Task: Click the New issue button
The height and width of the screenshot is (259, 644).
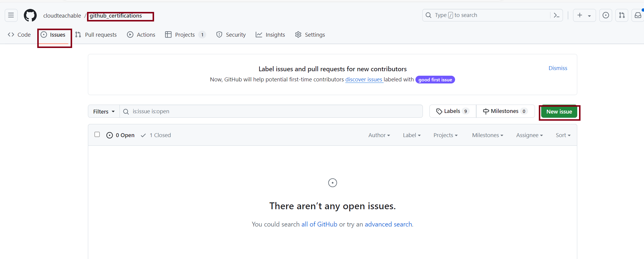Action: (x=559, y=112)
